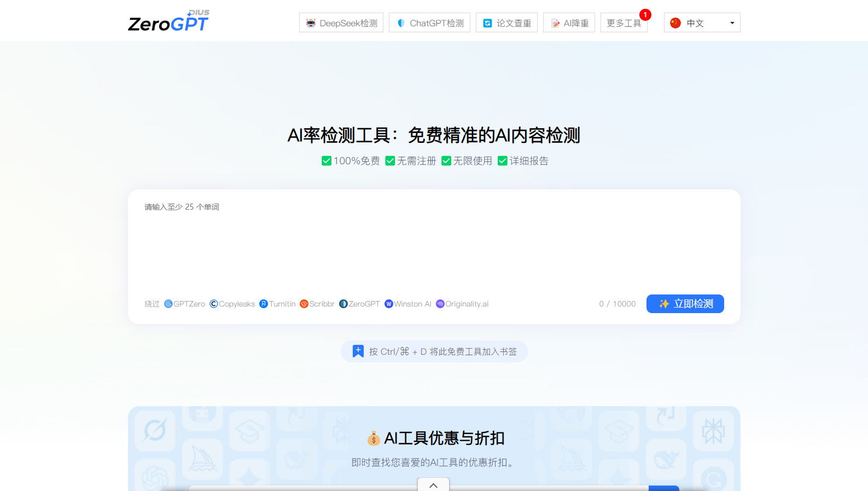Click the green 100%免费 checkmark
868x491 pixels.
pos(327,161)
